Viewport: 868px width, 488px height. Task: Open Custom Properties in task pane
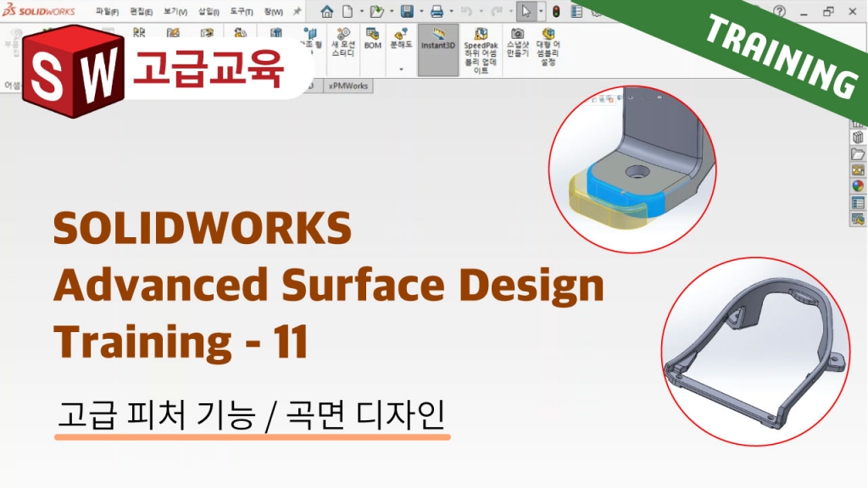[x=858, y=202]
